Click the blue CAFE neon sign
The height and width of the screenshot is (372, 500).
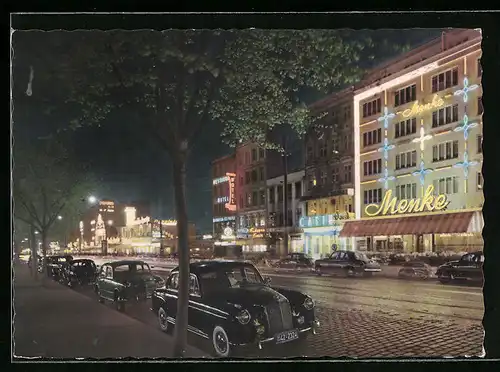[316, 221]
